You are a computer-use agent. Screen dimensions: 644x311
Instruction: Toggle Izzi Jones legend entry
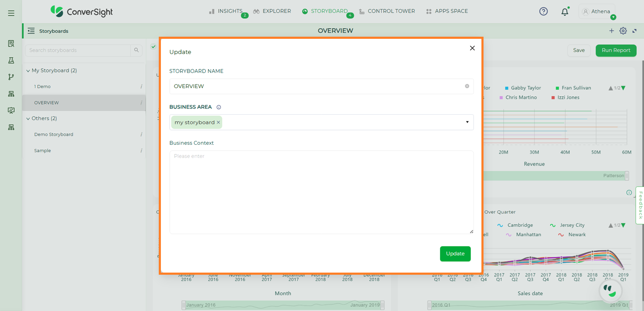[x=565, y=97]
